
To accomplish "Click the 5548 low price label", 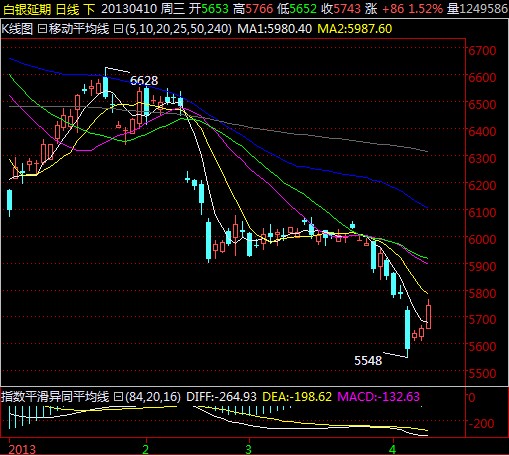I will (x=368, y=360).
